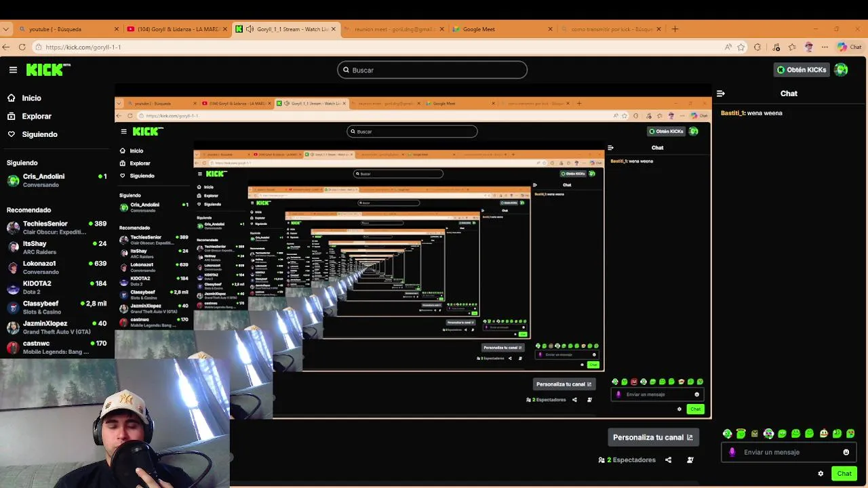Click the Enviar un mensaje input
Viewport: 868px width, 488px height.
click(x=789, y=452)
